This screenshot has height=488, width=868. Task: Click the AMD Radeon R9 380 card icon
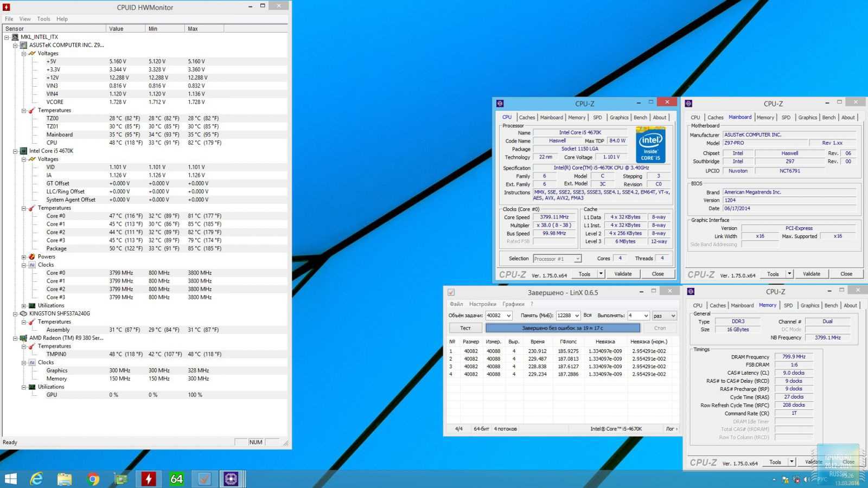tap(23, 338)
